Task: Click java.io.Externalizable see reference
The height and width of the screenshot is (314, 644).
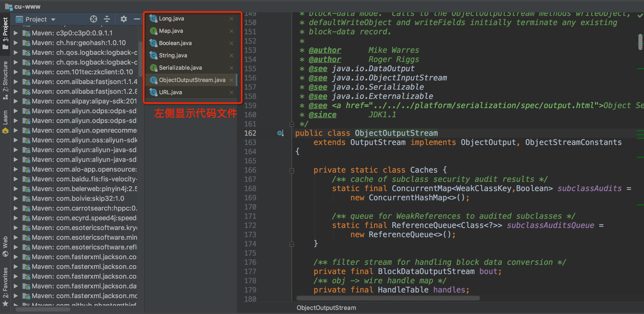Action: click(x=382, y=96)
